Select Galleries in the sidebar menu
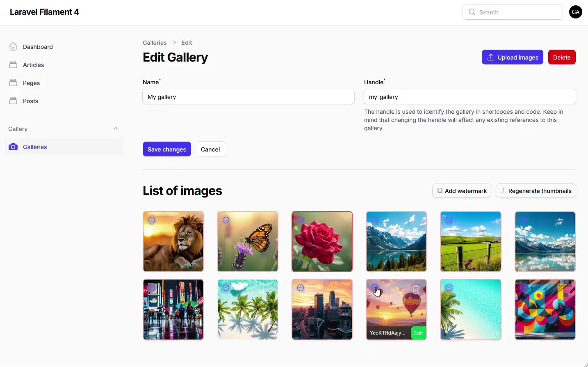This screenshot has height=367, width=588. 35,147
